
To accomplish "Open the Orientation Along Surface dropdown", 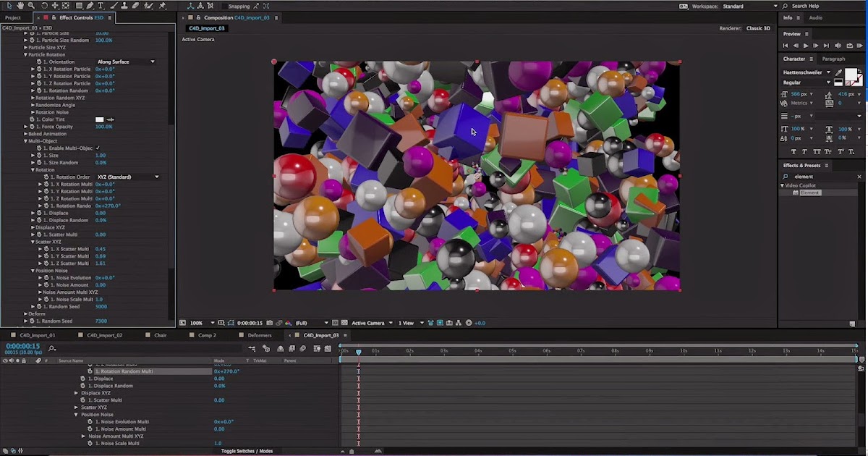I will coord(126,62).
